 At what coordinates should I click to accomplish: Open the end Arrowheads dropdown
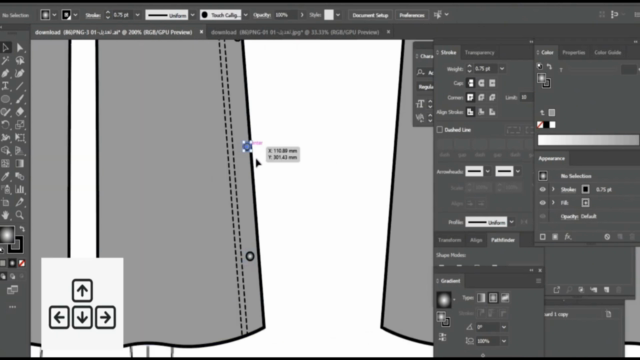point(518,171)
